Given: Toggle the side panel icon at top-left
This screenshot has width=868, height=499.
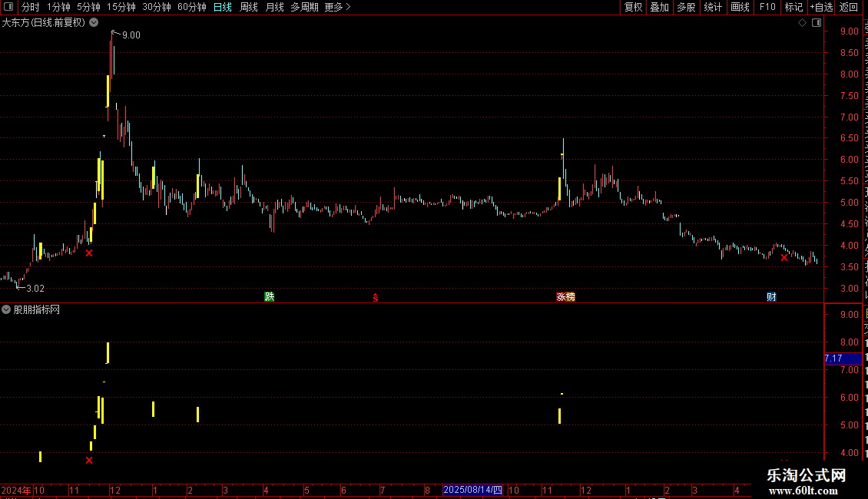Looking at the screenshot, I should tap(8, 7).
